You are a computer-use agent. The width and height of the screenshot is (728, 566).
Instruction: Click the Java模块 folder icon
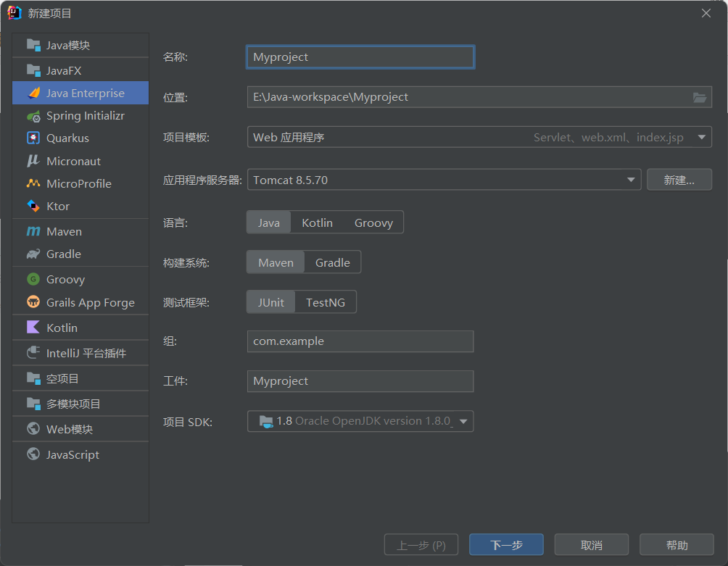pyautogui.click(x=33, y=45)
